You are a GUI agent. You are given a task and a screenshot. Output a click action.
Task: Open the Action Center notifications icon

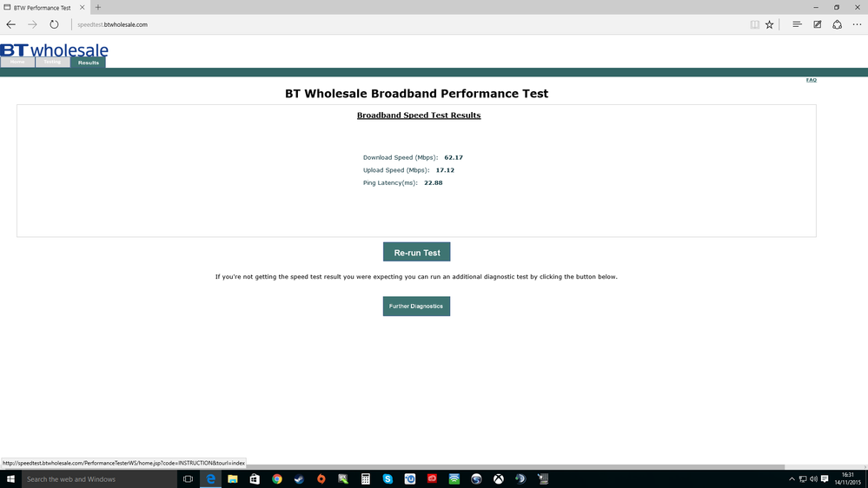pyautogui.click(x=825, y=479)
